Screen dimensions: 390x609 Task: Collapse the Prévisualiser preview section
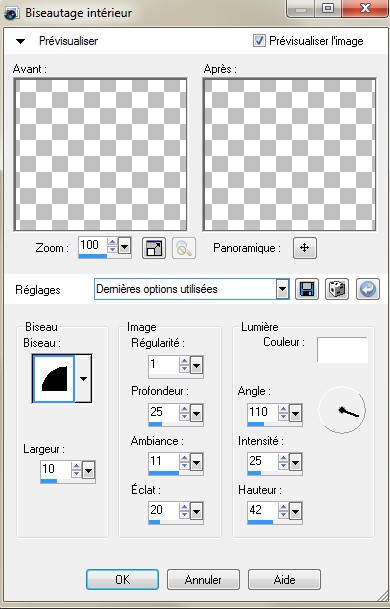click(21, 41)
